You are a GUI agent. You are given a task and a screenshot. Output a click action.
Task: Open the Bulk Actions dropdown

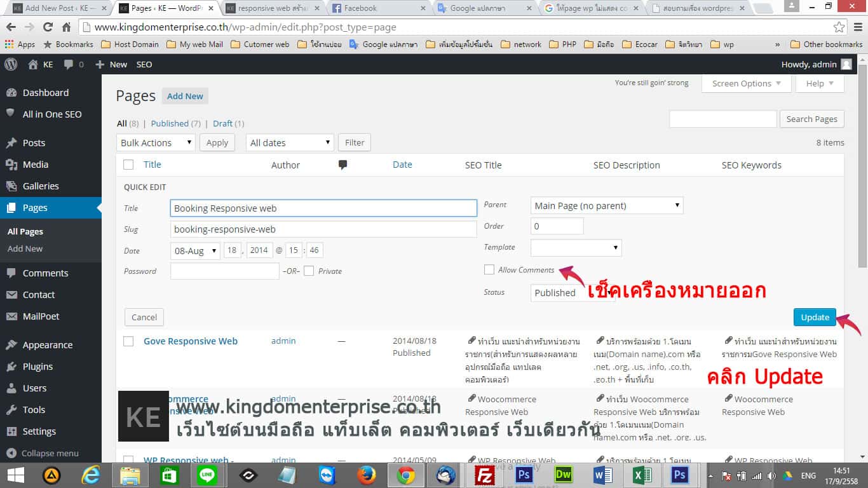click(x=156, y=142)
